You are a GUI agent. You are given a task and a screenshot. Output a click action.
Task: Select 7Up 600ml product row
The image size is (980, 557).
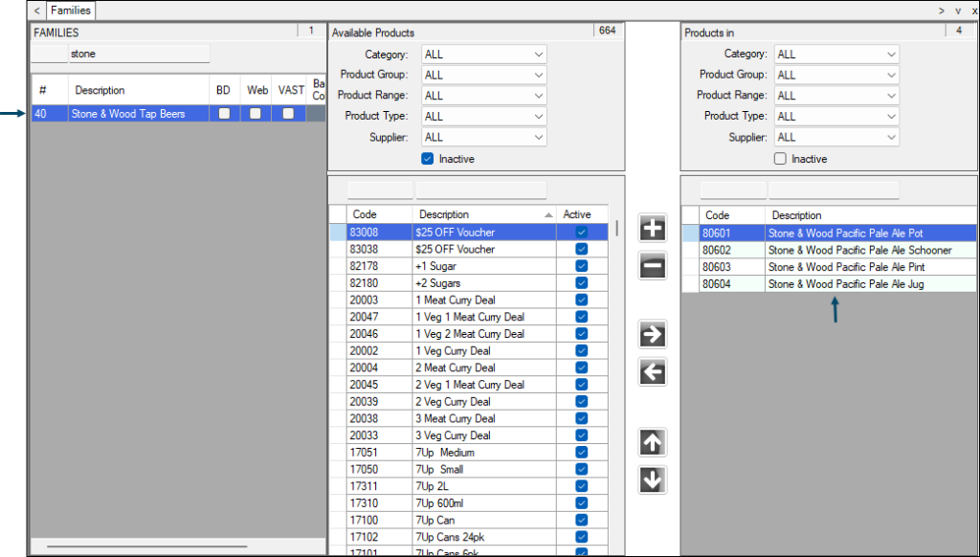469,502
